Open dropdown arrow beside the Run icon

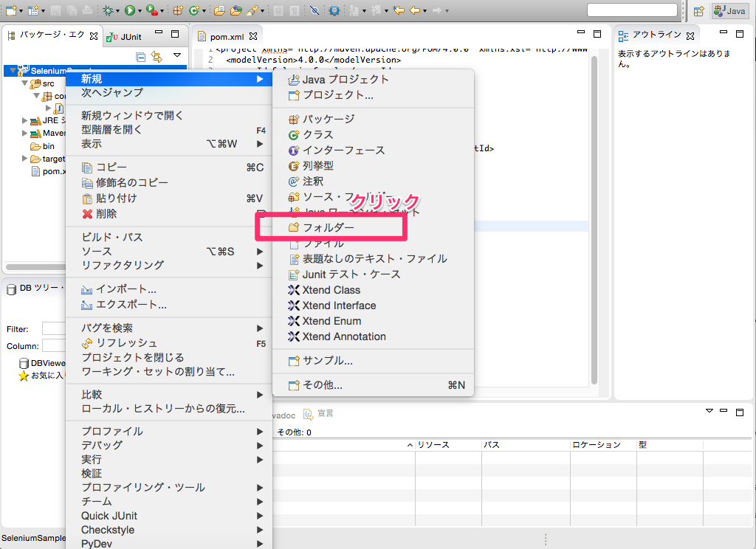(x=140, y=10)
